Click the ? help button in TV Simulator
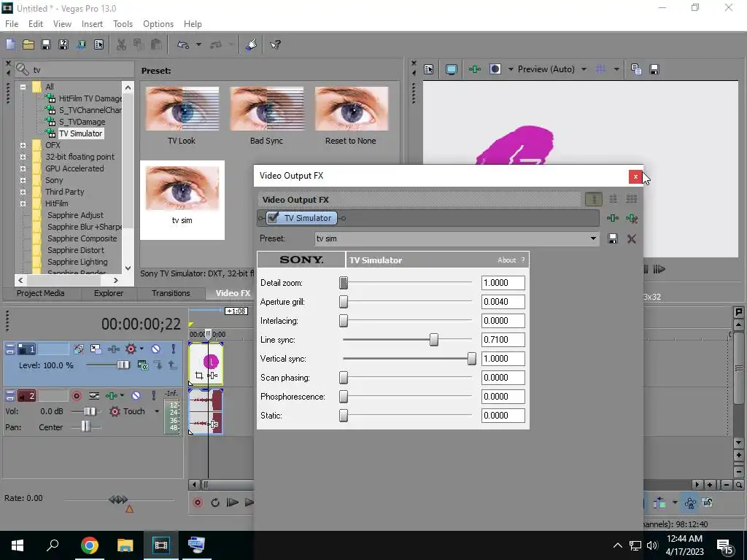The height and width of the screenshot is (560, 747). tap(522, 260)
